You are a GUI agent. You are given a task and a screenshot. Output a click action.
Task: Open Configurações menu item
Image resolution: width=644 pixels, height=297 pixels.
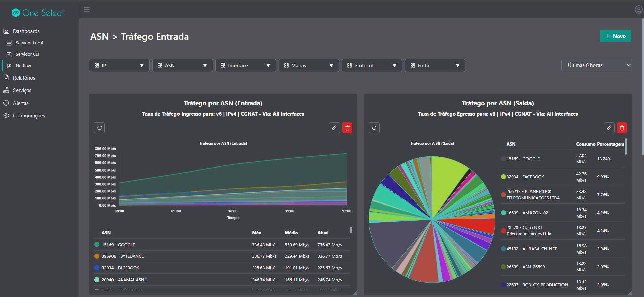click(x=29, y=116)
